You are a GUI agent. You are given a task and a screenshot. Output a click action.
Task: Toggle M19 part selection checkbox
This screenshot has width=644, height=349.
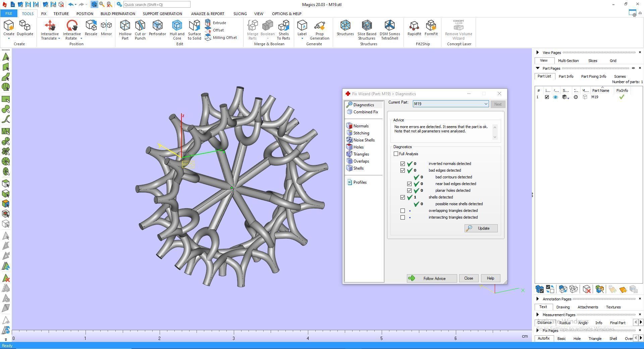tap(547, 97)
